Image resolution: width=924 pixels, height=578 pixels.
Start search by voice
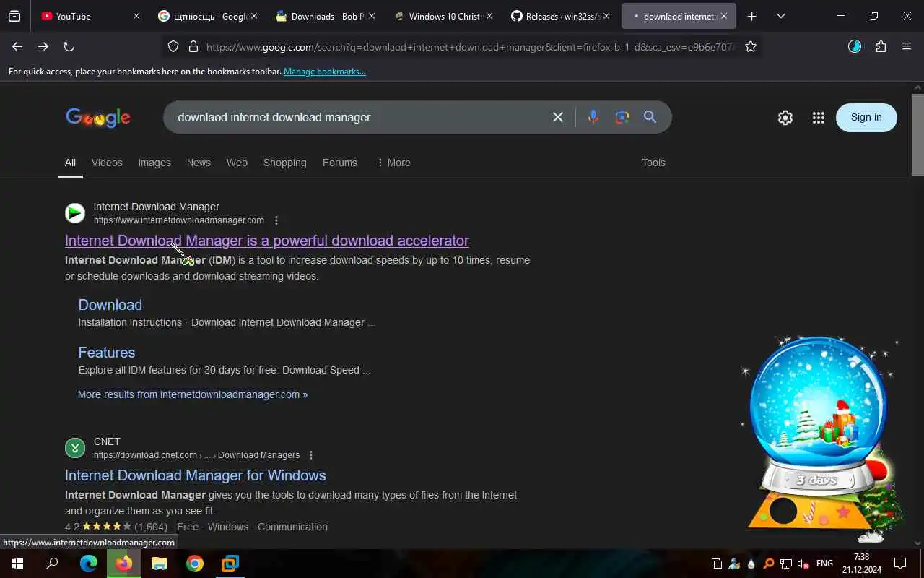593,117
